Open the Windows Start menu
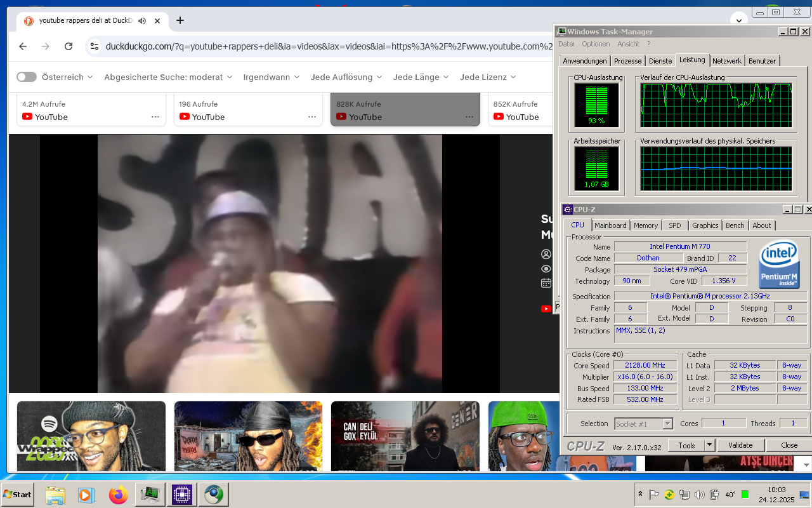 tap(18, 495)
